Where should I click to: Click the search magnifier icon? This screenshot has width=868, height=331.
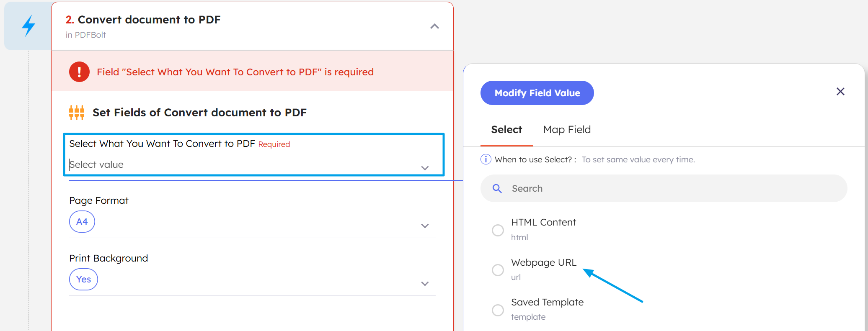(497, 188)
